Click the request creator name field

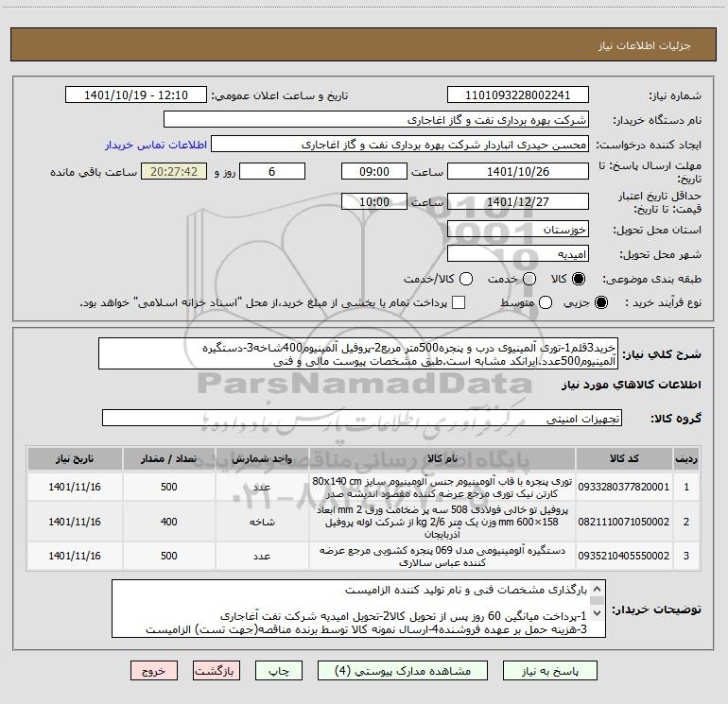pyautogui.click(x=400, y=145)
